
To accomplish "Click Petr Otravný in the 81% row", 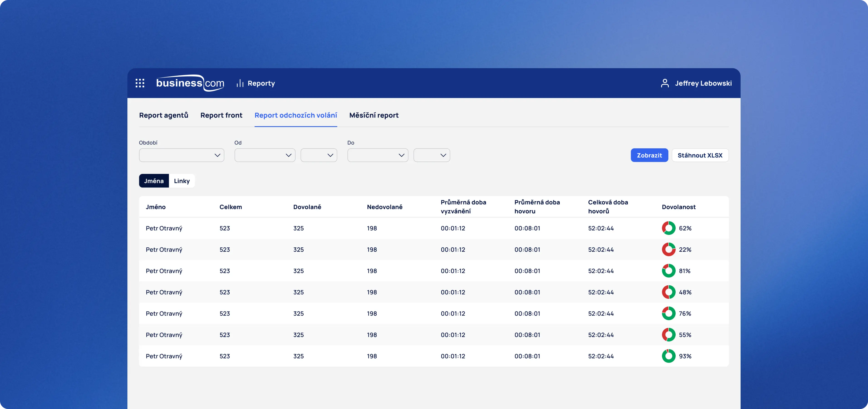I will coord(164,271).
